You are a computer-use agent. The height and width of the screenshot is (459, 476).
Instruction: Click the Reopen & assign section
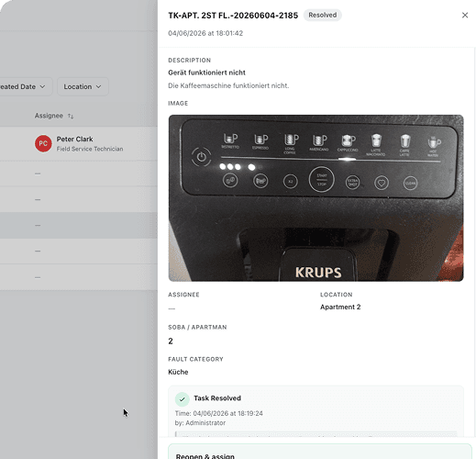click(x=320, y=452)
